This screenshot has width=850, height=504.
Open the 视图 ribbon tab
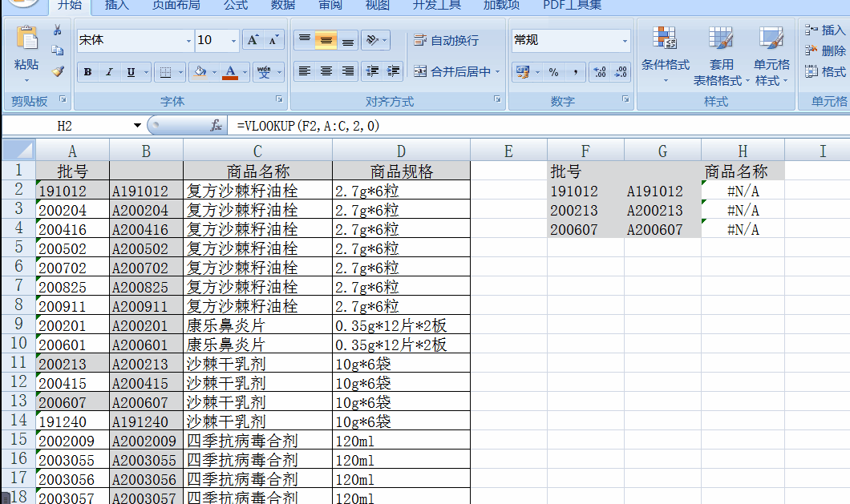(378, 6)
